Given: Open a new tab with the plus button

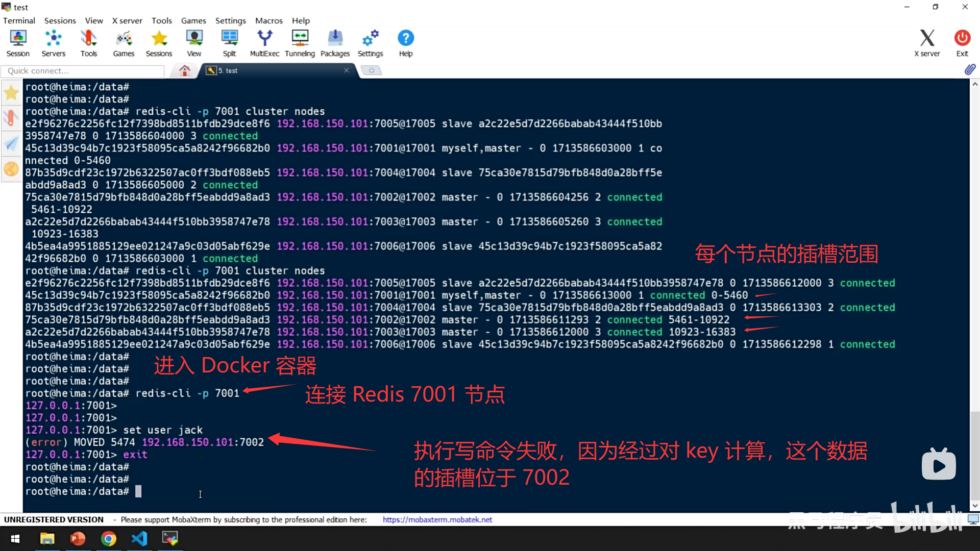Looking at the screenshot, I should [372, 70].
